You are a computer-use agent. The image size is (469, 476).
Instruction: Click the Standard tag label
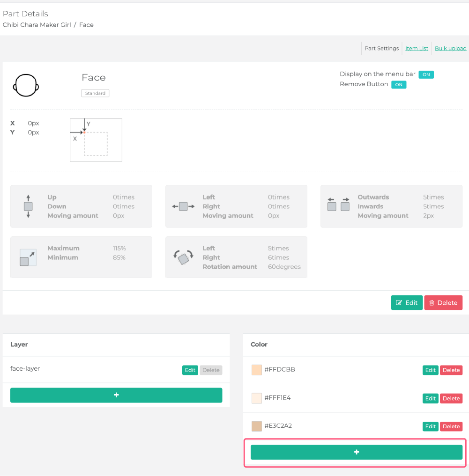pos(95,93)
